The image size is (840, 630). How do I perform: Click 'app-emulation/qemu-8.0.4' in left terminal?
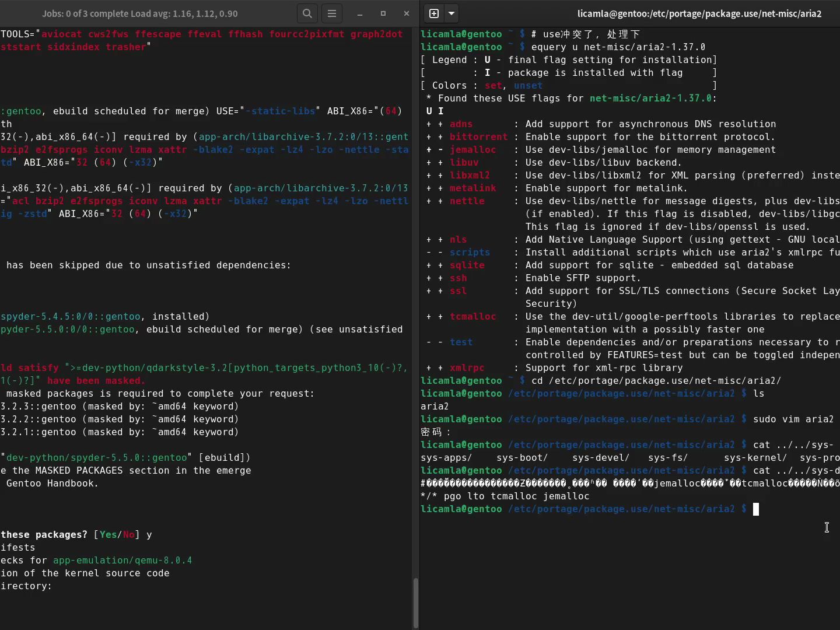(x=123, y=560)
